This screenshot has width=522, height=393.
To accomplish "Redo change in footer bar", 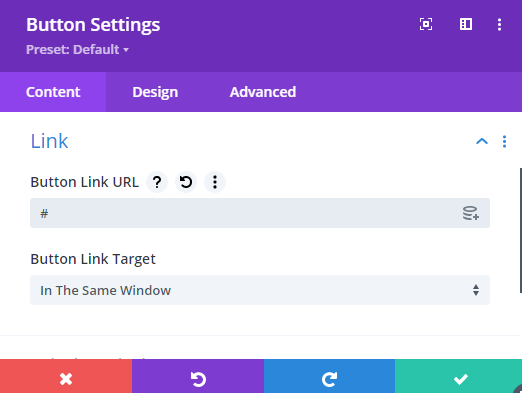I will 329,376.
